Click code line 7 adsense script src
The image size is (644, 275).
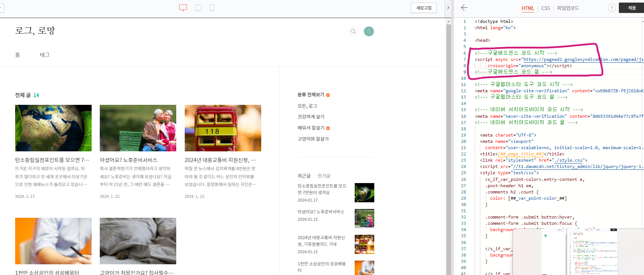pyautogui.click(x=559, y=59)
